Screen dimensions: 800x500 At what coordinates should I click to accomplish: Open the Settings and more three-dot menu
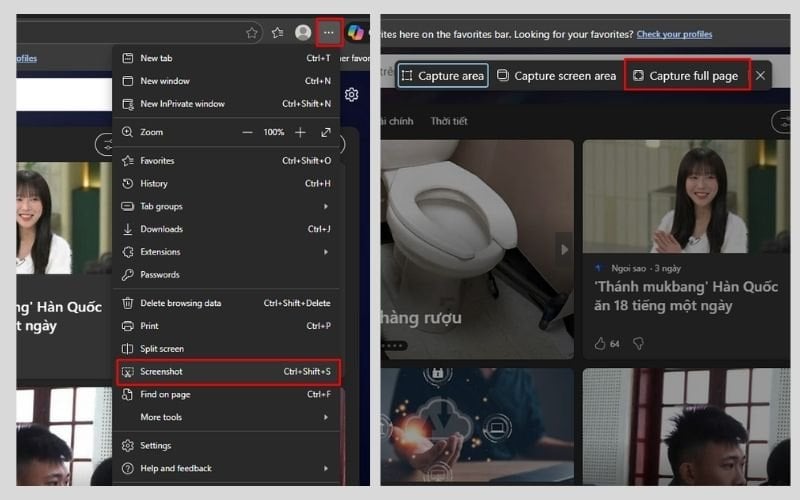point(329,33)
